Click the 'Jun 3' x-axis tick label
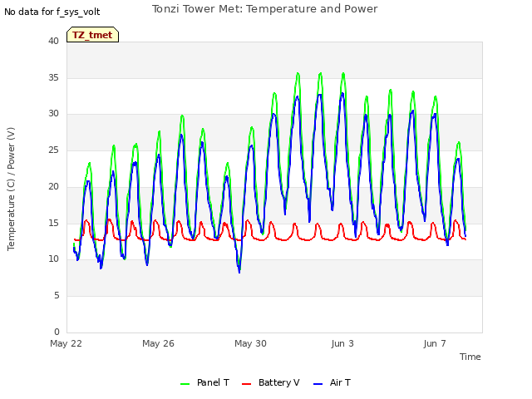532x399 pixels. pos(342,343)
